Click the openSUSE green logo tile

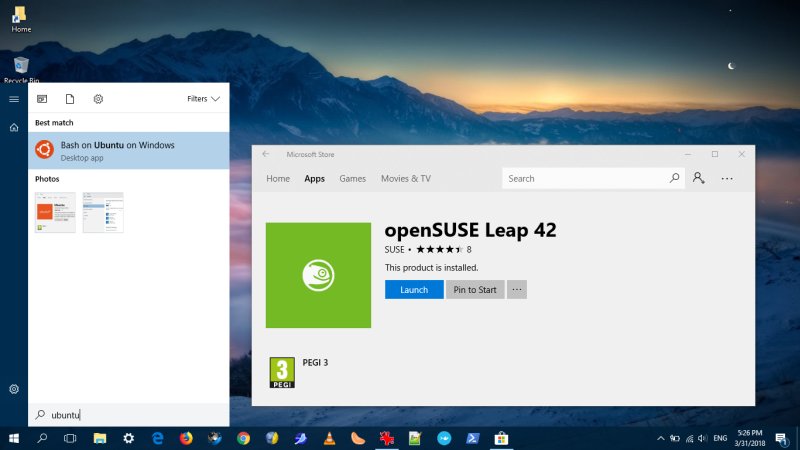click(318, 275)
